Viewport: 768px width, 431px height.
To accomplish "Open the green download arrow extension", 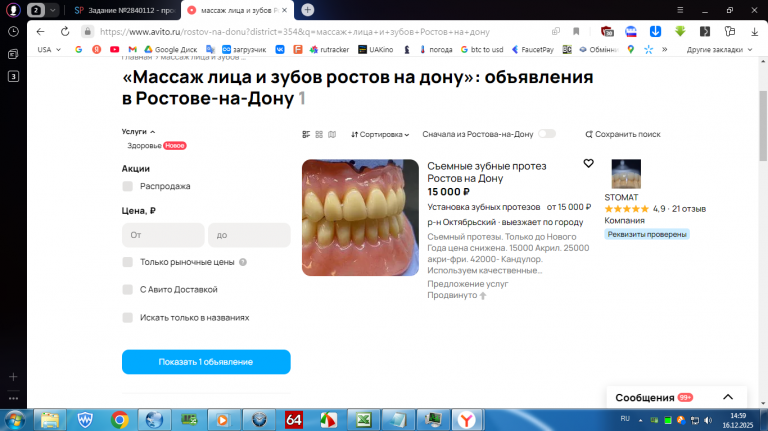I will (680, 31).
